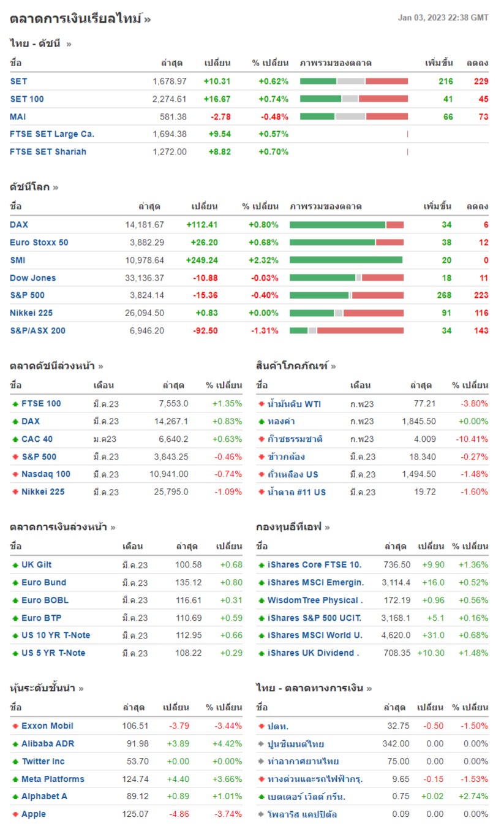This screenshot has width=504, height=834.
Task: Click the green up arrow beside Twitter Inc
Action: coord(15,762)
